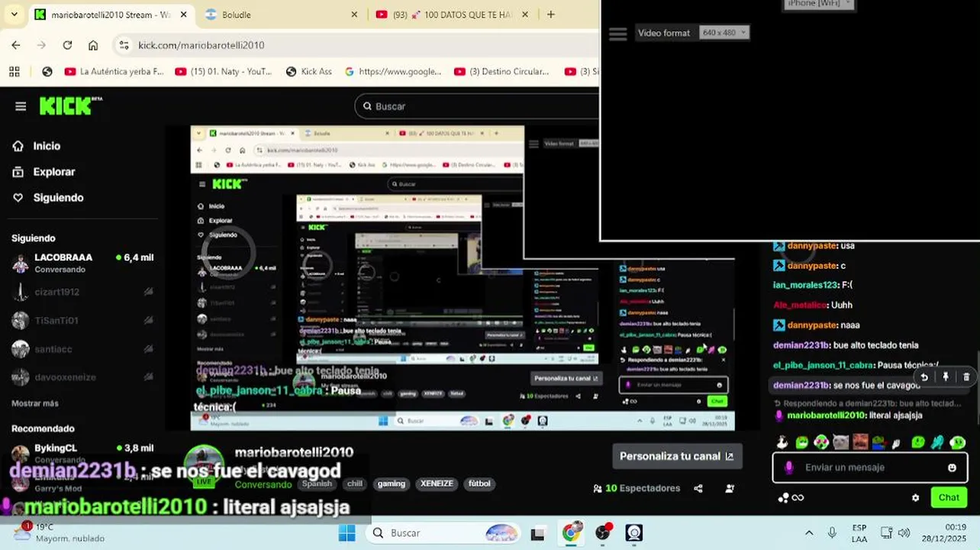
Task: Open the browser home page button
Action: [x=93, y=45]
